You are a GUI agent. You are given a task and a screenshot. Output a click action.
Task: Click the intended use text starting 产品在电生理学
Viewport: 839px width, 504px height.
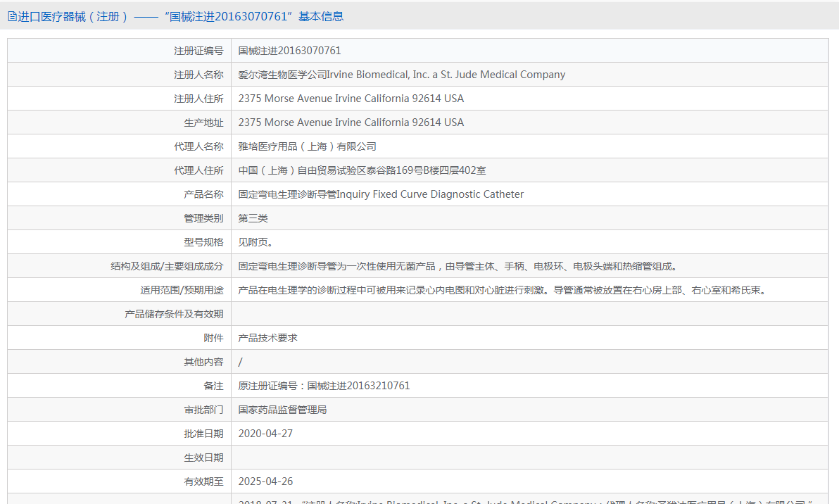[504, 291]
